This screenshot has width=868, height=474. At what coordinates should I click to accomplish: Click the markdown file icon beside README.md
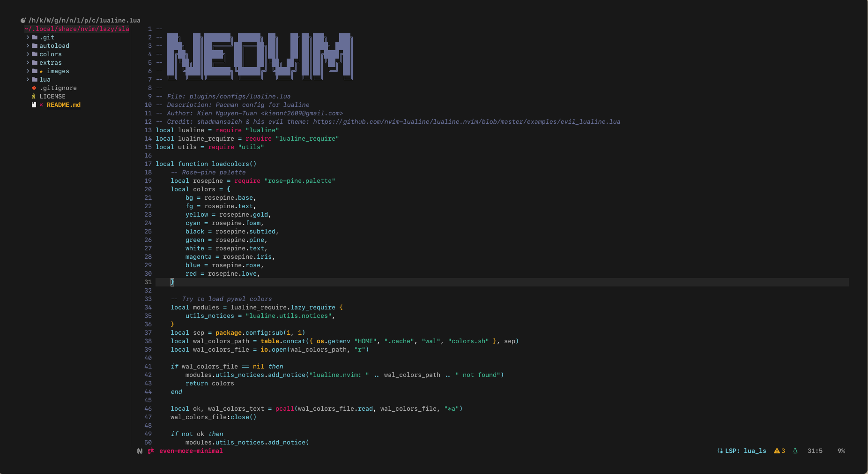click(x=34, y=105)
